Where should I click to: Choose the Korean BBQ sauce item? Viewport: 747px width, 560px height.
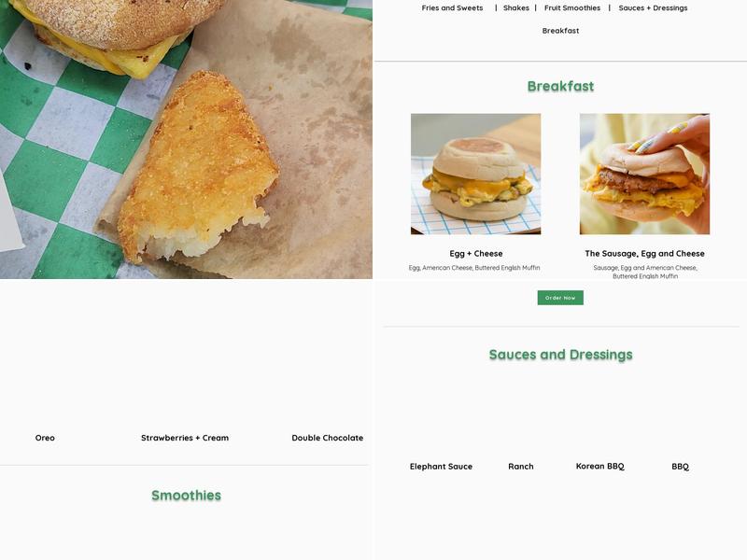tap(599, 467)
